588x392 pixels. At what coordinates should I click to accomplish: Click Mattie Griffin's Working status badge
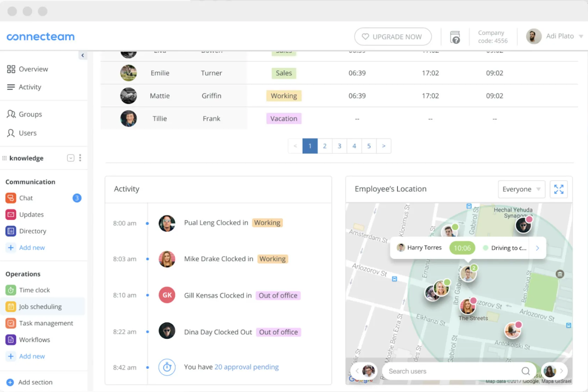coord(284,95)
